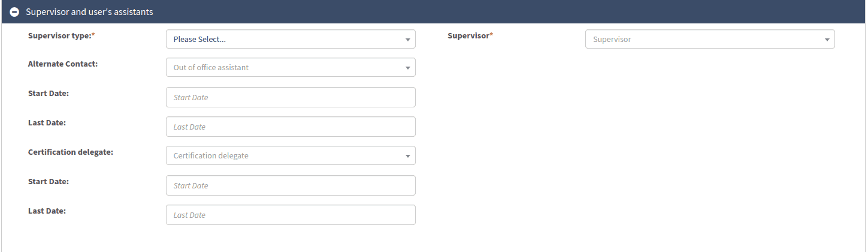Click the 'Certification delegate:' label
The width and height of the screenshot is (868, 252).
click(x=71, y=152)
